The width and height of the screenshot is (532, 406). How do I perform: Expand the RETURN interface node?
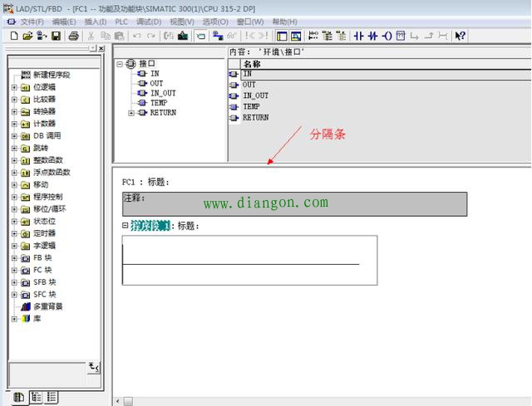point(131,113)
